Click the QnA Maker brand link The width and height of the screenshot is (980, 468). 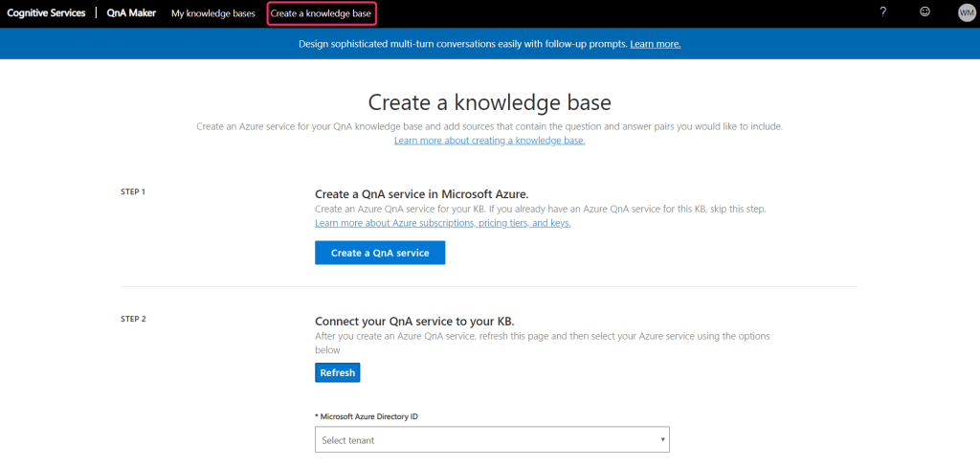coord(129,13)
